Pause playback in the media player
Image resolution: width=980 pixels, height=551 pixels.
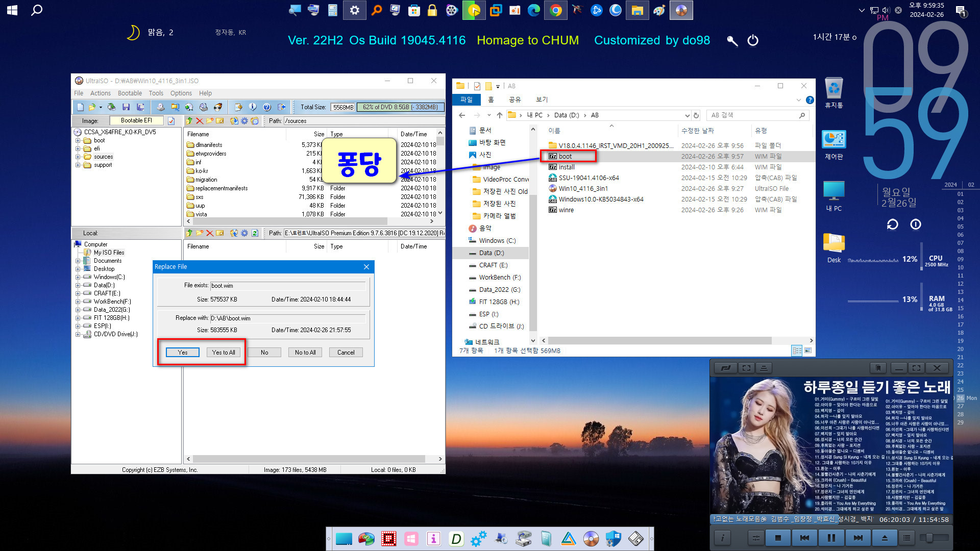(831, 538)
